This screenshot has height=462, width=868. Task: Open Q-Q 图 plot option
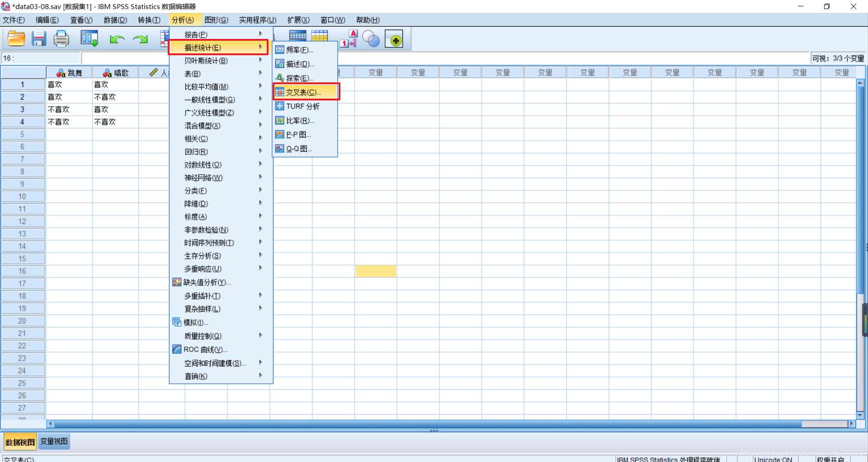click(x=305, y=148)
